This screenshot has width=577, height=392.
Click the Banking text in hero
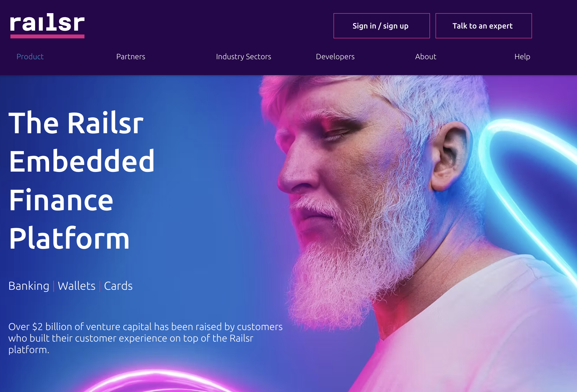[29, 286]
